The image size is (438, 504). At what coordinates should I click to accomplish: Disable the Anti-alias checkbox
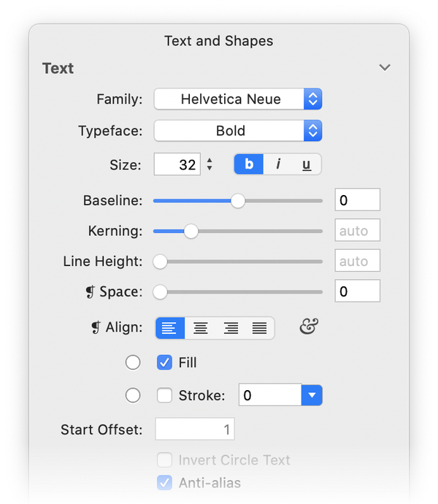point(165,483)
